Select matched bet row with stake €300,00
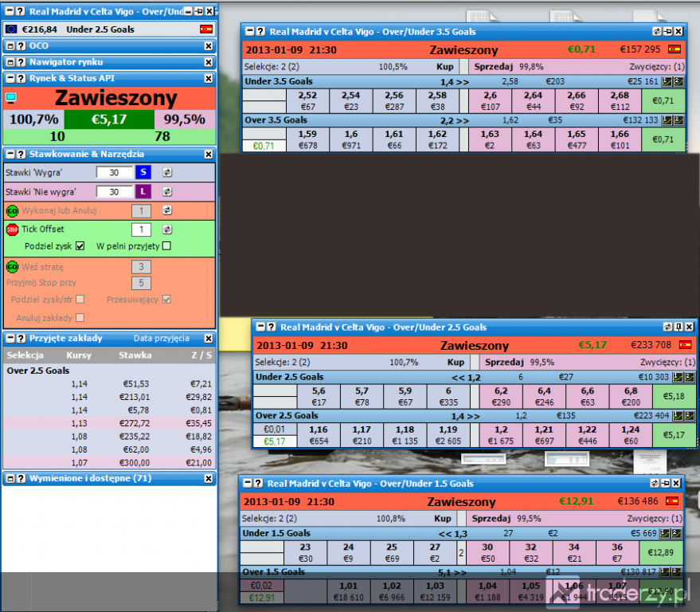The height and width of the screenshot is (612, 700). pyautogui.click(x=109, y=463)
